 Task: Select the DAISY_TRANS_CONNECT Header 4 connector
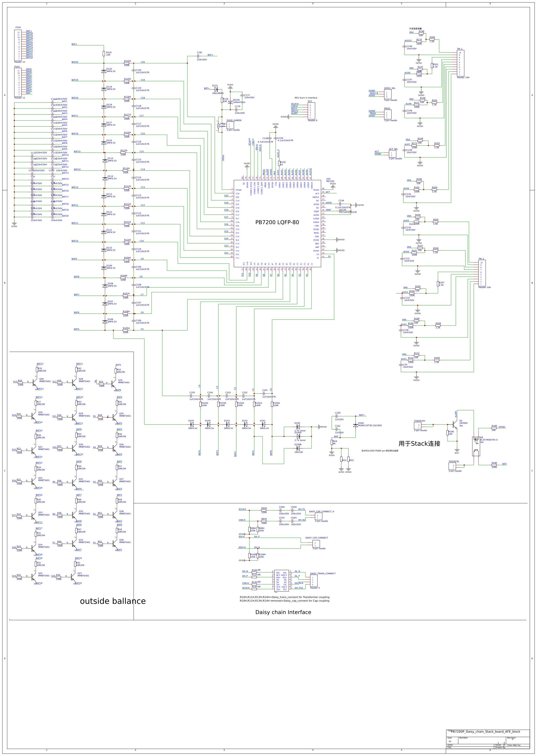[313, 580]
